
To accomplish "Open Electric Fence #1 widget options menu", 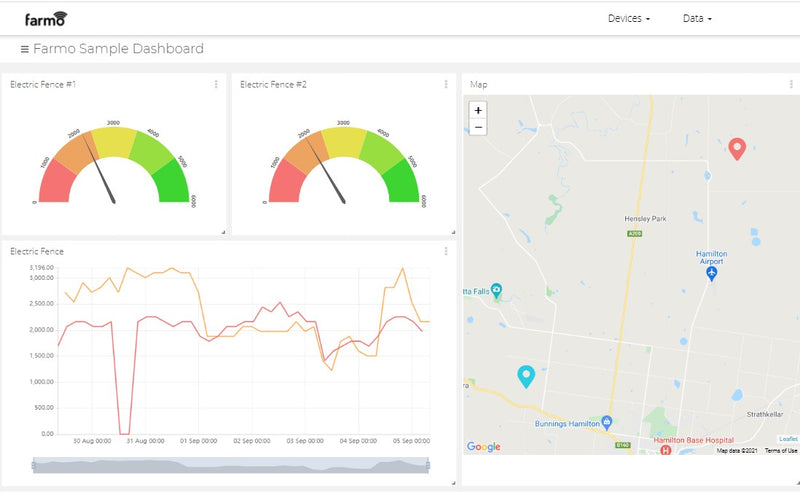I will 216,85.
